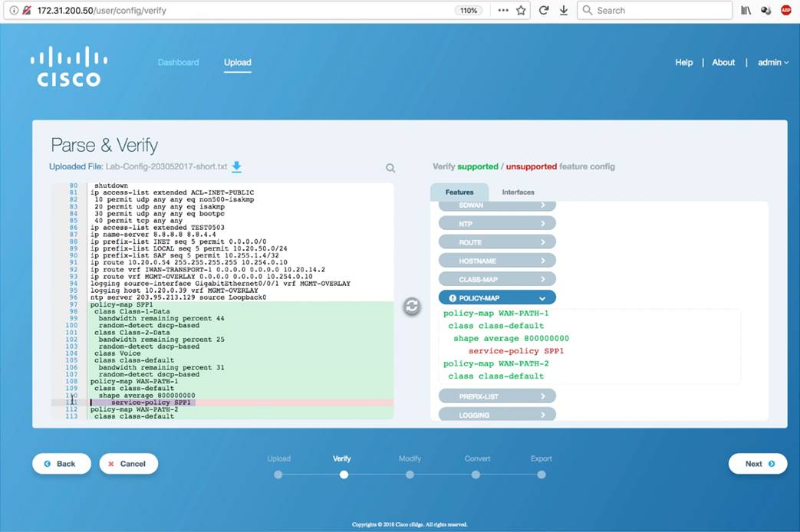
Task: Open the browser downloads arrow icon
Action: tap(564, 10)
